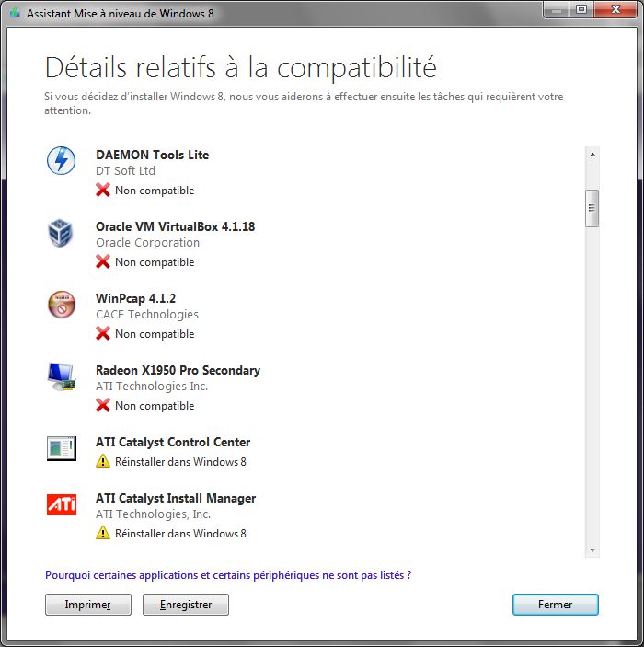Select ATI Technologies, Inc. under Install Manager
The width and height of the screenshot is (644, 647).
[153, 514]
